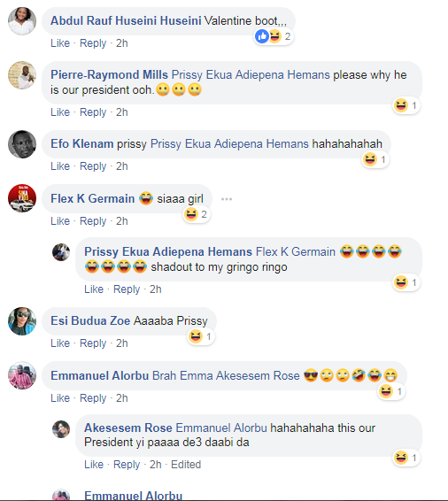Image resolution: width=448 pixels, height=501 pixels.
Task: Open tagged Akesesem Rose in Emmanuel Alorbu's comment
Action: pos(258,375)
